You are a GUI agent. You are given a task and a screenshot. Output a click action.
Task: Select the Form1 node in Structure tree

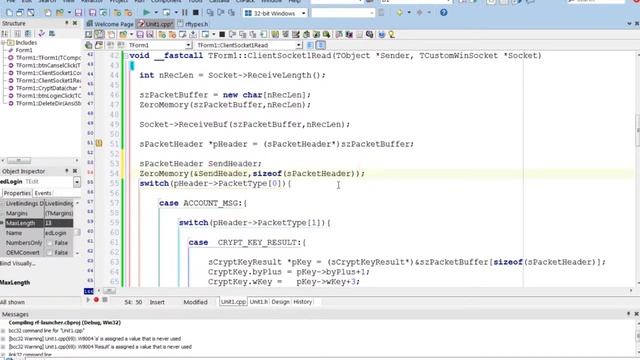tap(24, 50)
